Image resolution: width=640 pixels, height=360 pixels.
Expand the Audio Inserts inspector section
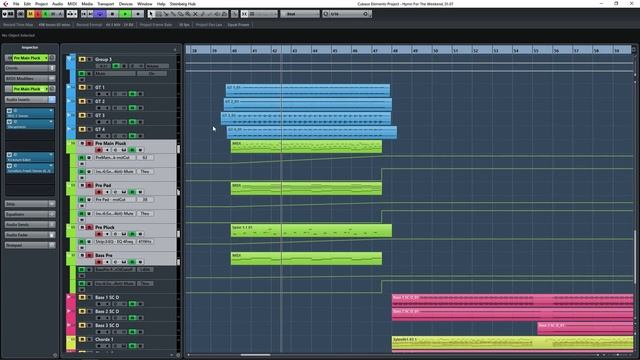pyautogui.click(x=30, y=99)
